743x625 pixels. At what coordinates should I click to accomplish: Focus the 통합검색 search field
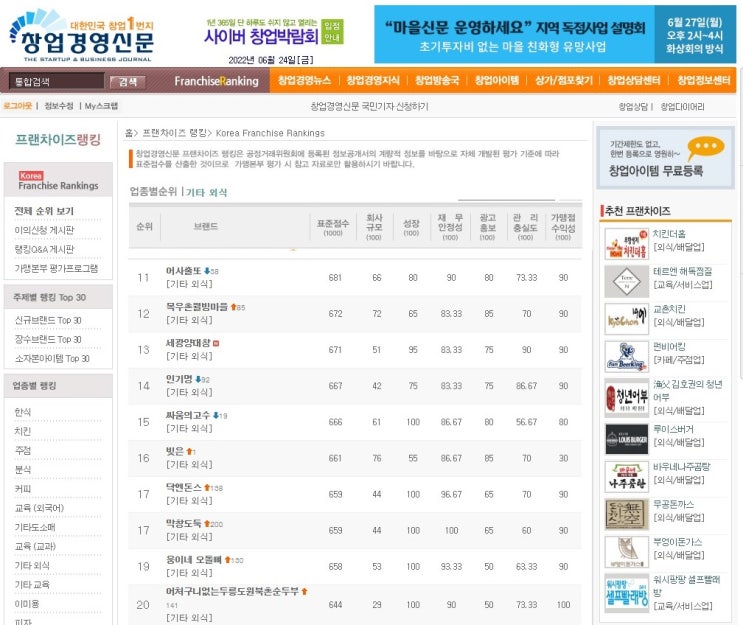57,81
